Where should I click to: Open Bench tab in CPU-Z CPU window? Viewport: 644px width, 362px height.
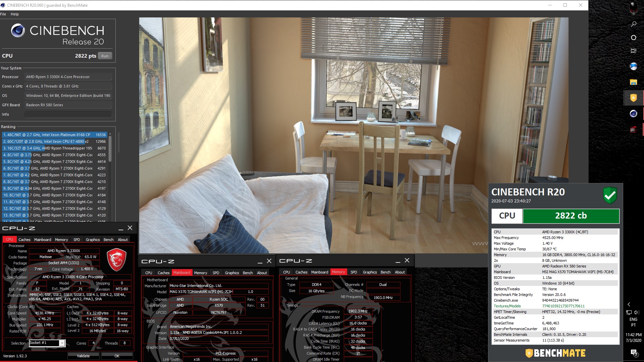(109, 240)
